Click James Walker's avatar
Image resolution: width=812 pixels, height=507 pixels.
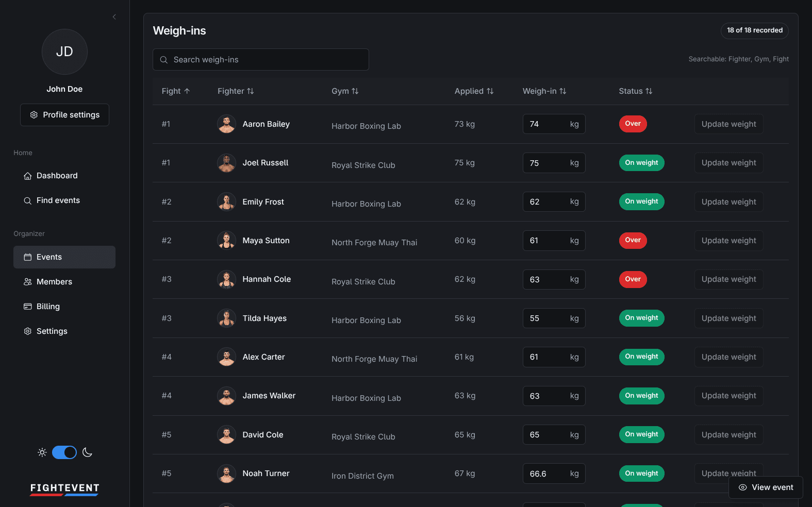[x=226, y=396]
